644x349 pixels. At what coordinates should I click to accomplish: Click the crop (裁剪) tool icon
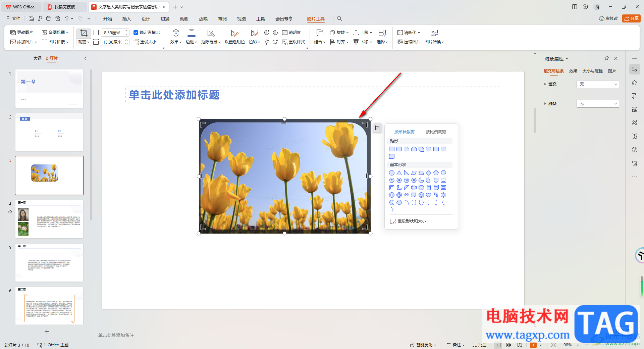coord(84,33)
